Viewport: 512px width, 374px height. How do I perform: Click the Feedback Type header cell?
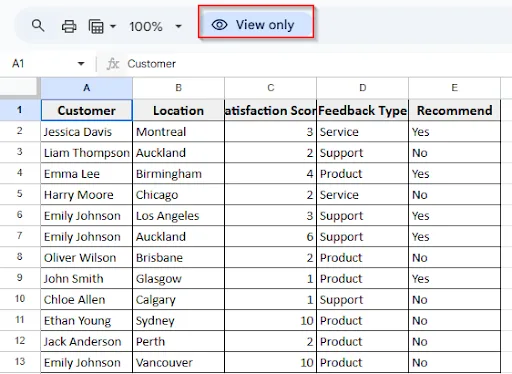click(x=363, y=110)
